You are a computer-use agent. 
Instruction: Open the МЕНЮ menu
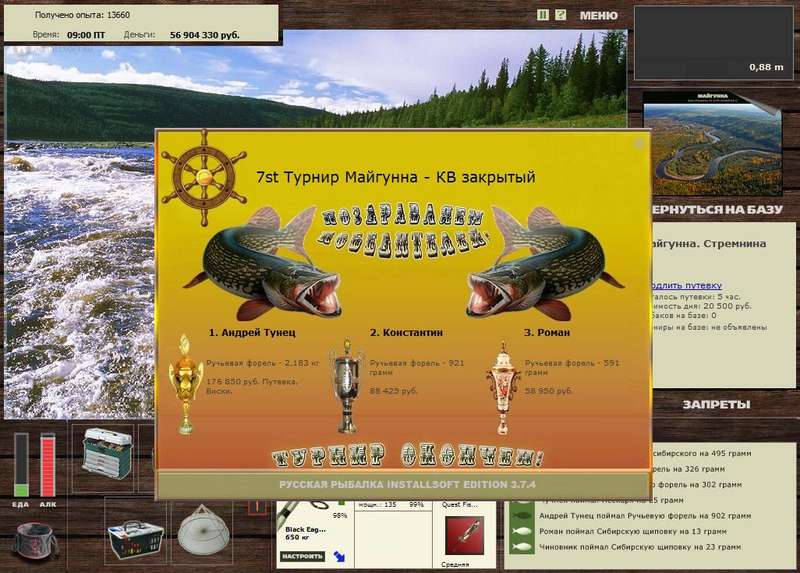tap(598, 16)
